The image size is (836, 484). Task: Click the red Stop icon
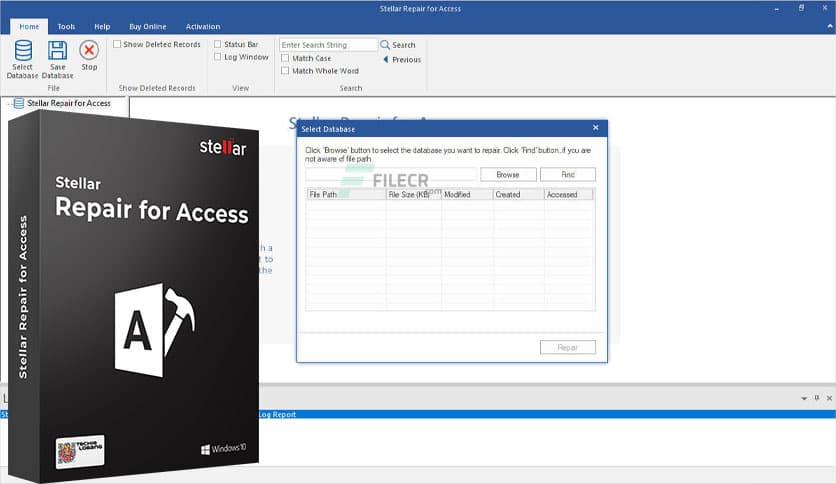point(89,50)
